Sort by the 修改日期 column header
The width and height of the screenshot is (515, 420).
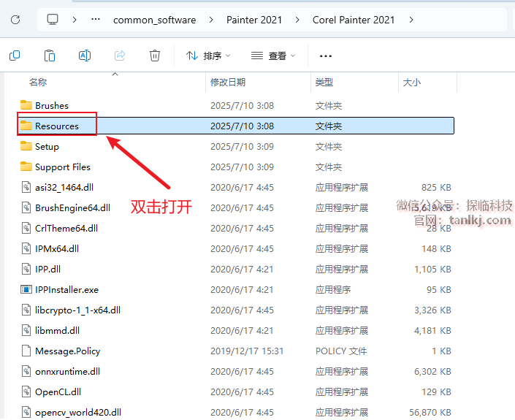(228, 82)
